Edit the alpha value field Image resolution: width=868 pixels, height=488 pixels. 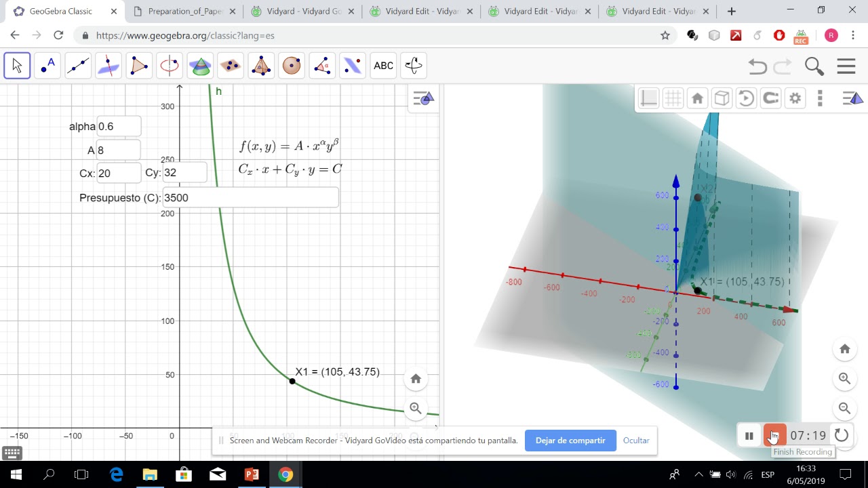119,126
